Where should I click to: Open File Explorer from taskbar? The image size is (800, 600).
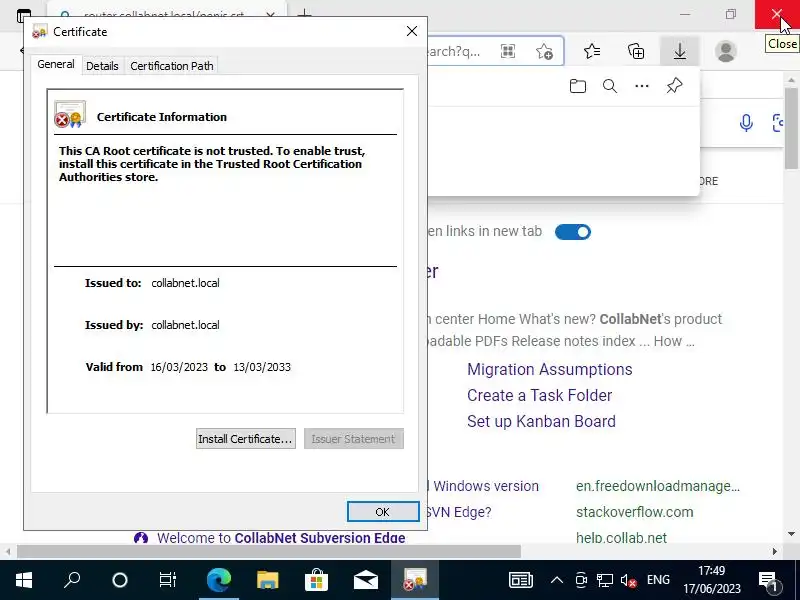[267, 580]
